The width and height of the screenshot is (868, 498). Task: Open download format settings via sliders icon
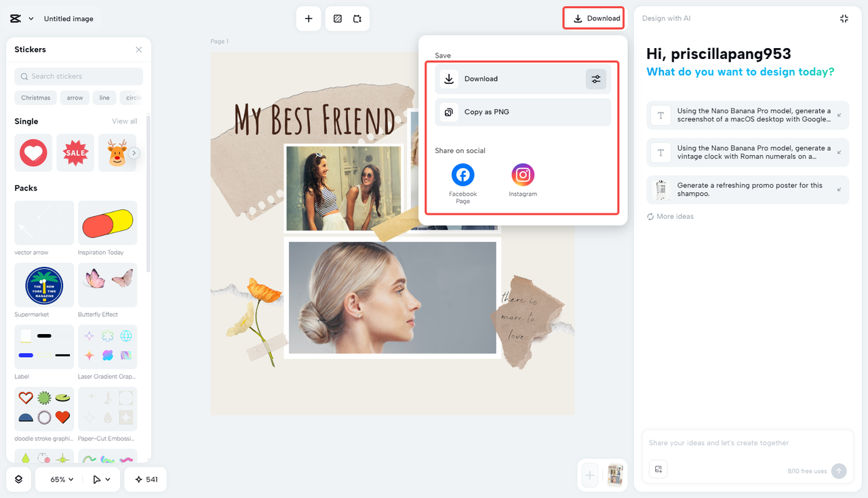pyautogui.click(x=596, y=79)
